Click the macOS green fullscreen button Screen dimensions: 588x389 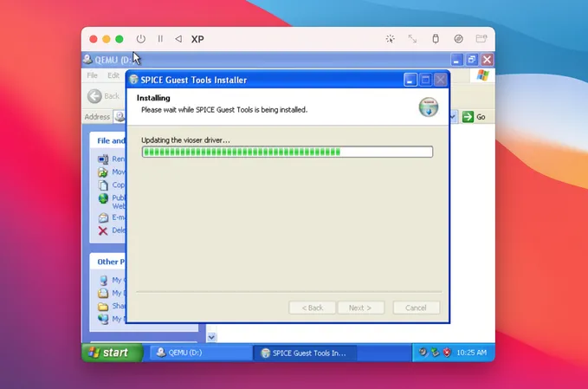(x=120, y=39)
